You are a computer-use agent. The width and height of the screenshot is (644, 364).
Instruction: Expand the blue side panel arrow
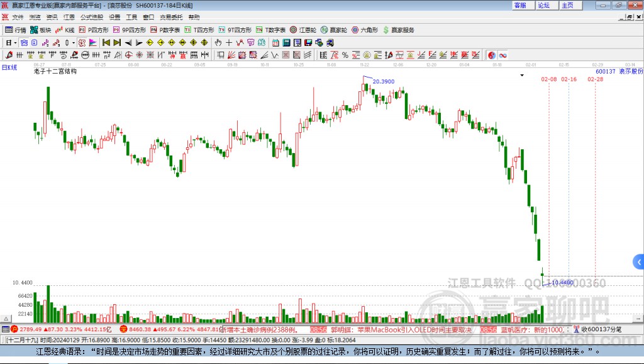click(x=639, y=262)
